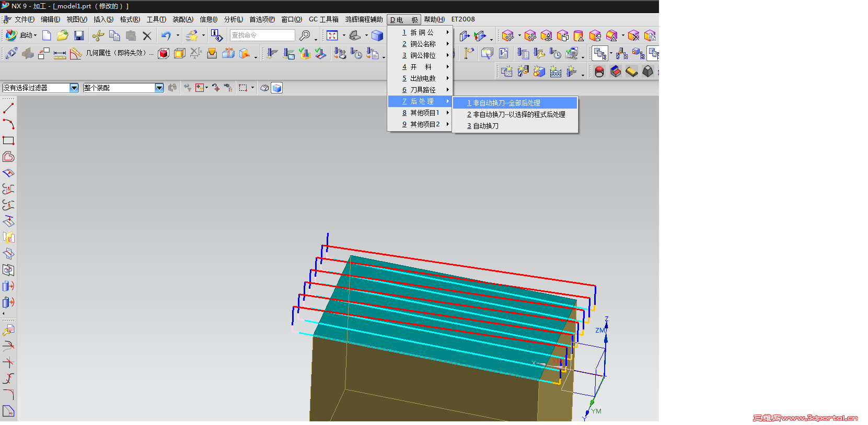Click the yellow cylinder with triangle icon

pyautogui.click(x=578, y=36)
